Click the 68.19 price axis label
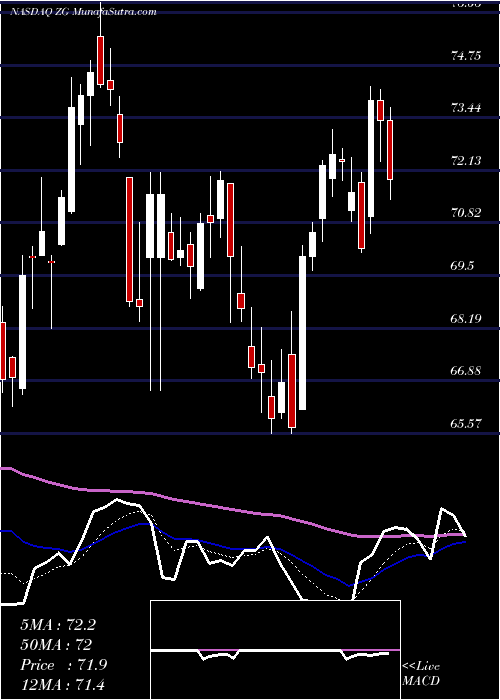Viewport: 500px width, 700px height. [x=466, y=318]
